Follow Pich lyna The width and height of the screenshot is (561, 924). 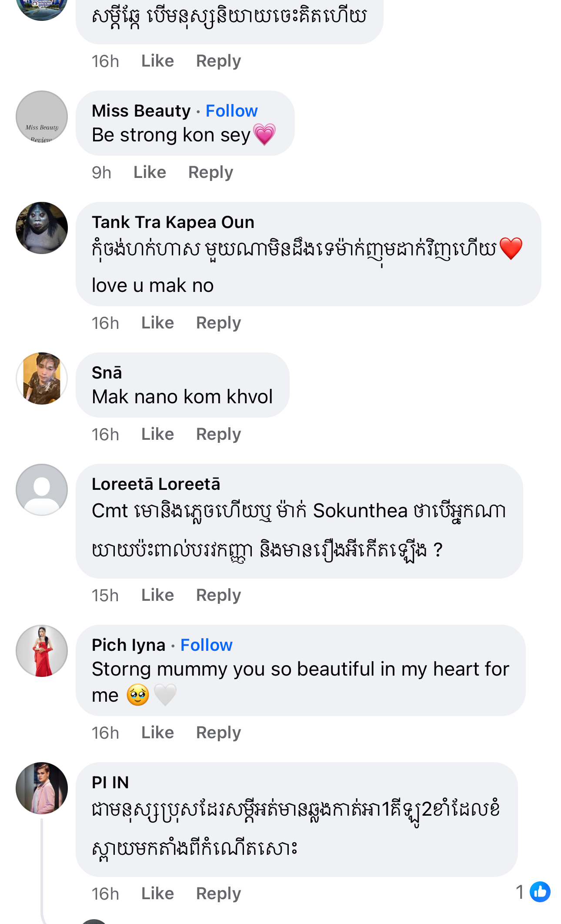pyautogui.click(x=206, y=645)
